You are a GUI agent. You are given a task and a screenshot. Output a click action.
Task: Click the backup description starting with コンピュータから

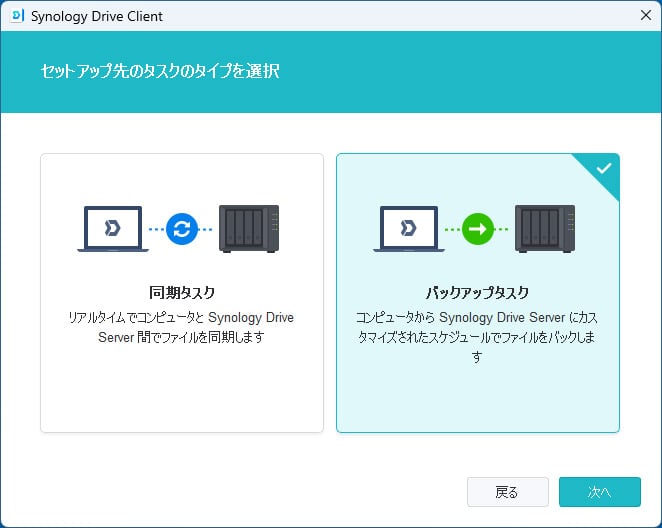pyautogui.click(x=477, y=337)
